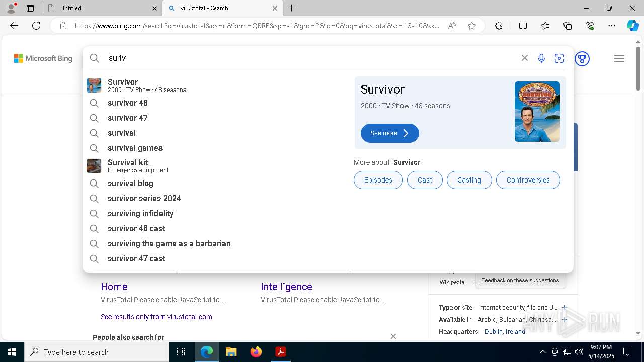Screen dimensions: 644x362
Task: Open the volume control in tray
Action: [x=579, y=352]
